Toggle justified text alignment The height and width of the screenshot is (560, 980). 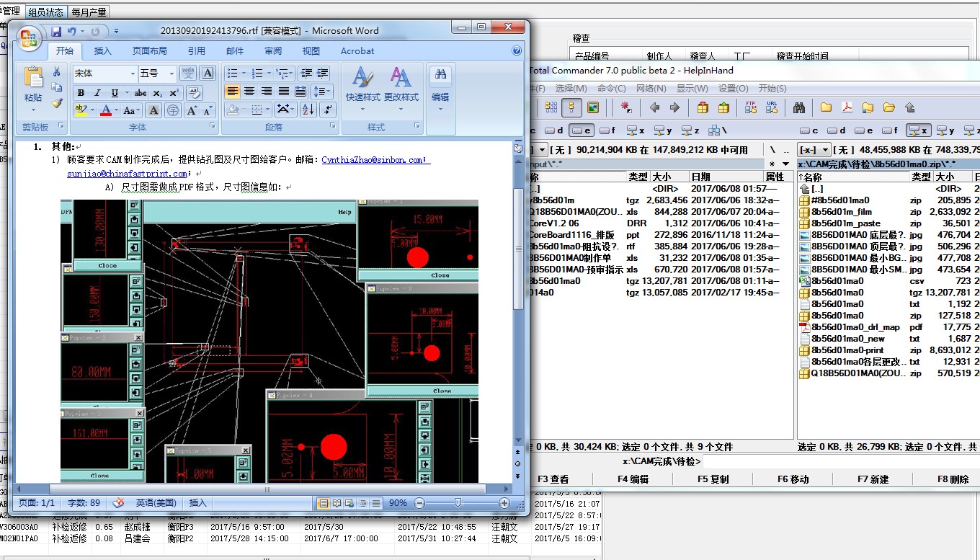coord(284,92)
